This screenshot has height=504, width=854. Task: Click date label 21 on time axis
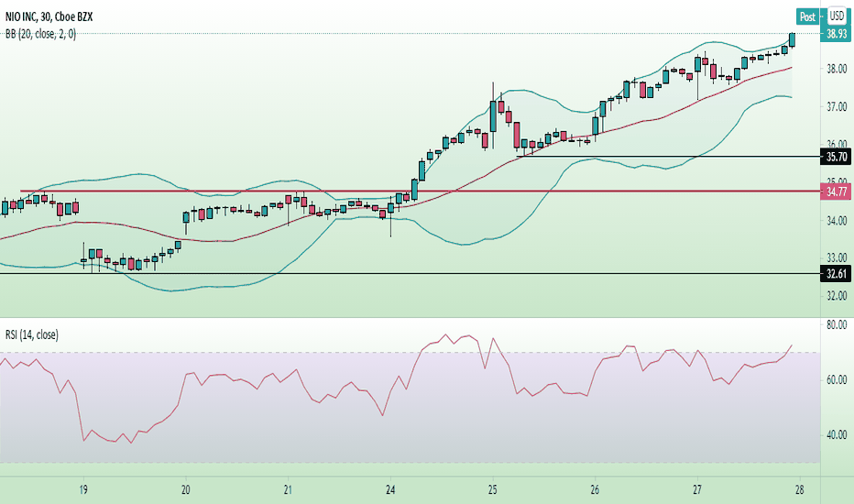(x=288, y=490)
